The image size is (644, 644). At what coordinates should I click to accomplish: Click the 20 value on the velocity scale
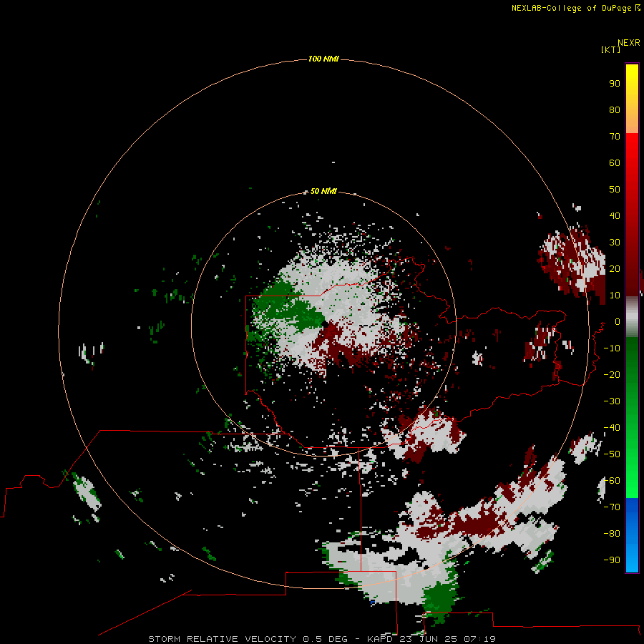click(x=615, y=269)
